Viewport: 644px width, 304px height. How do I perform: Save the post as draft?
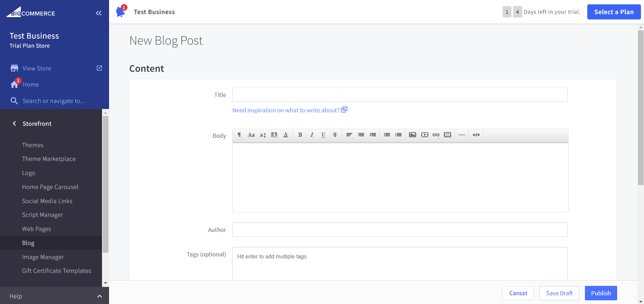[x=559, y=293]
